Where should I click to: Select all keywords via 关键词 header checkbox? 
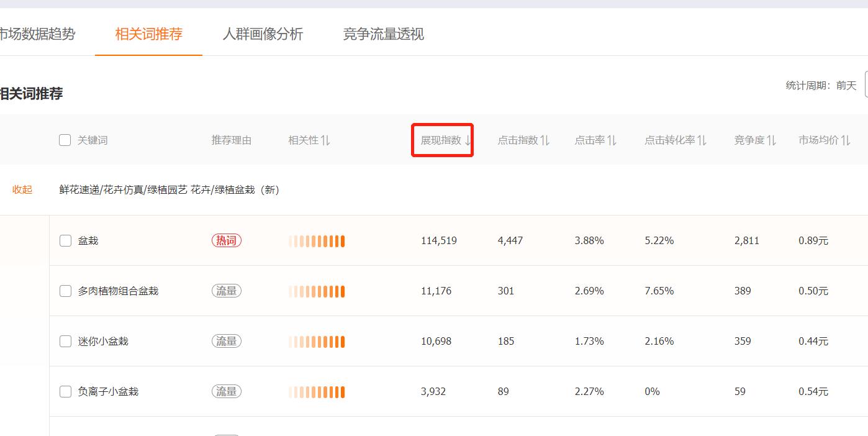65,140
